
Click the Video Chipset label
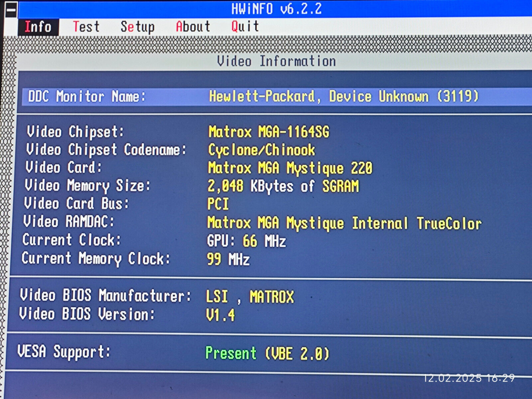tap(75, 132)
